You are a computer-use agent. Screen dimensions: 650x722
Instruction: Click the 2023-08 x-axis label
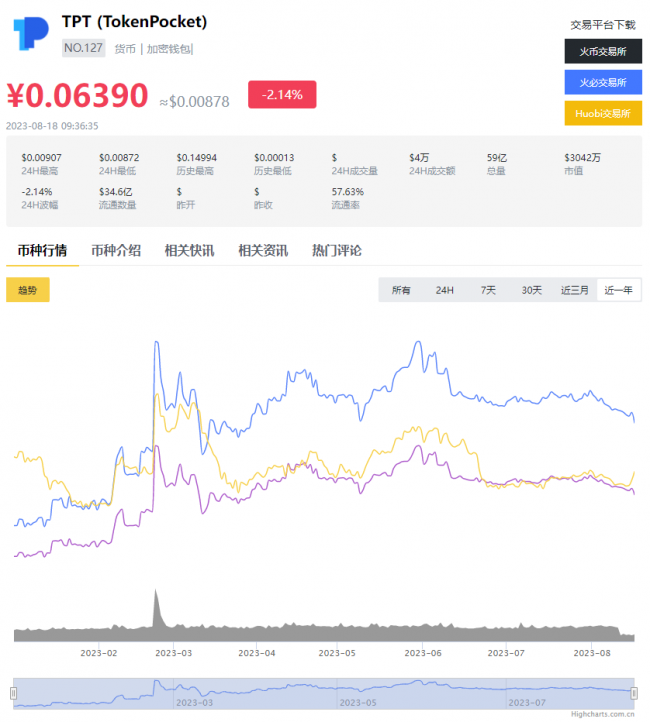pyautogui.click(x=592, y=653)
